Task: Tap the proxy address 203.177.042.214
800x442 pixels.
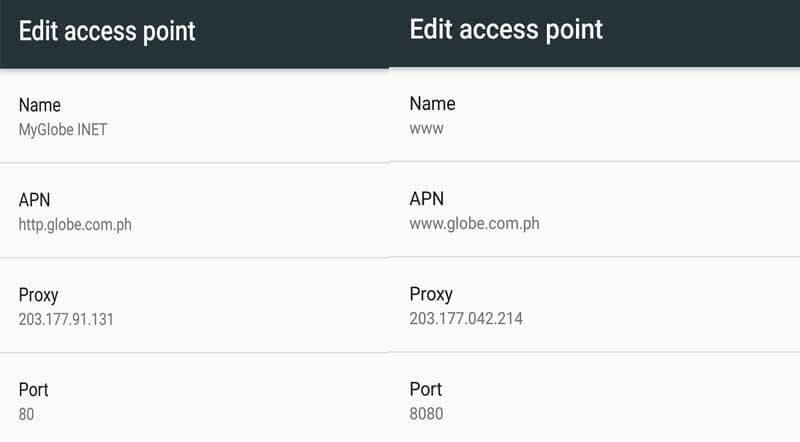Action: (466, 318)
